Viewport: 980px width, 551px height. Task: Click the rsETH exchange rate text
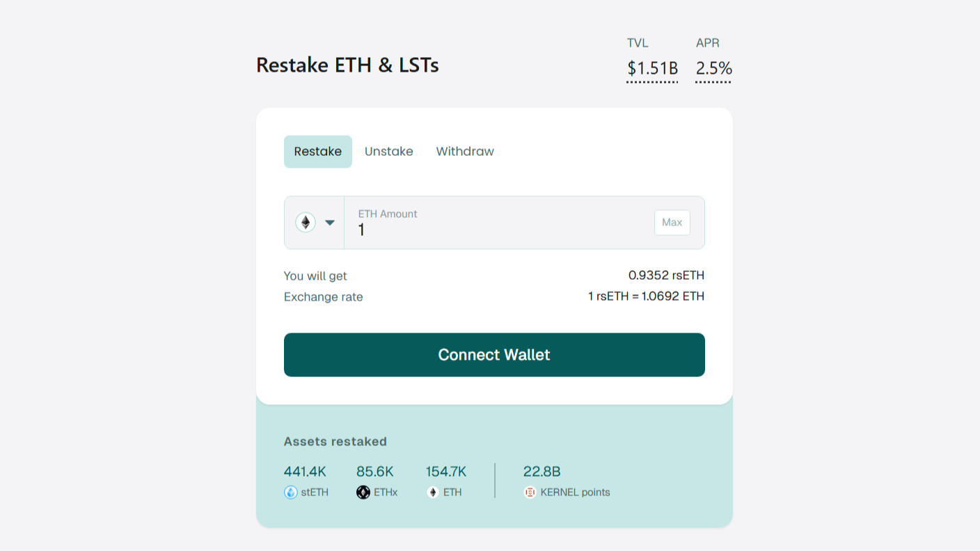[647, 296]
